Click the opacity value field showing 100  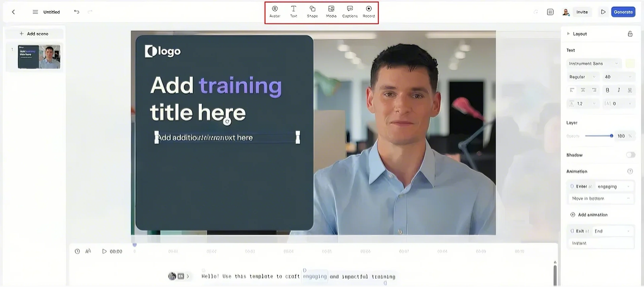(625, 136)
